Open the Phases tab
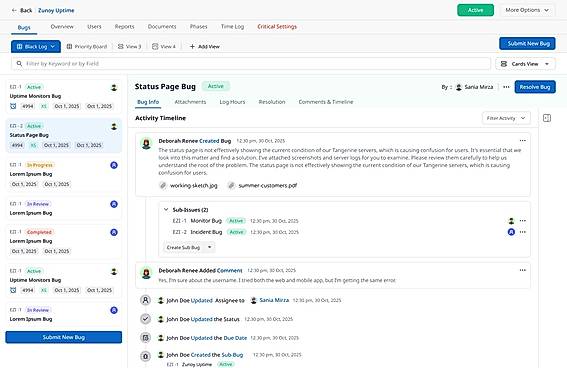567x368 pixels. coord(199,27)
